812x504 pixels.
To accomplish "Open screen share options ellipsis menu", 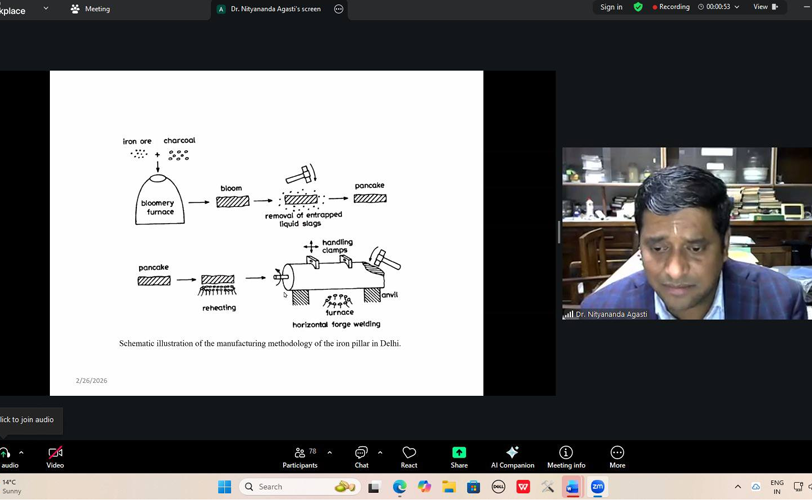I will [x=338, y=9].
